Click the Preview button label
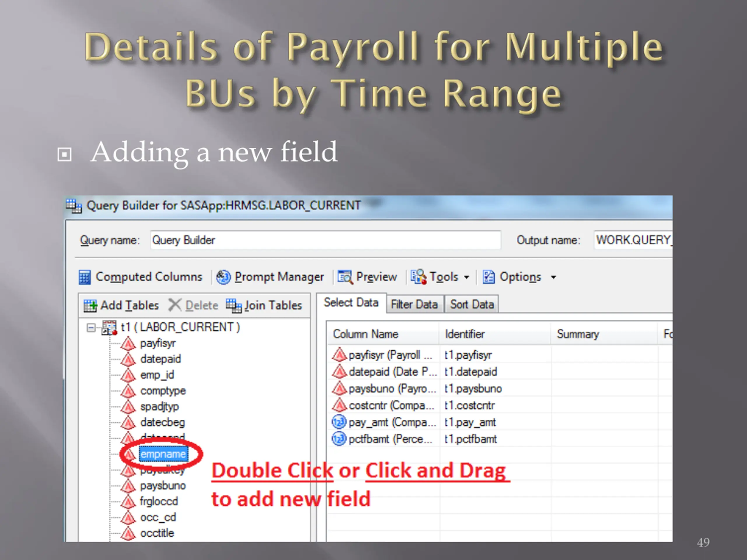The image size is (747, 560). (377, 277)
